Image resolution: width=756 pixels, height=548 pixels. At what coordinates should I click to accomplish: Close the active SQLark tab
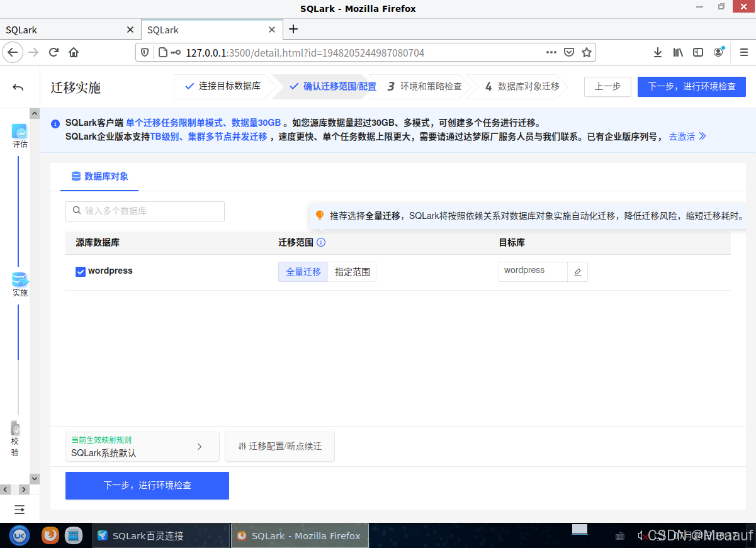(x=272, y=30)
